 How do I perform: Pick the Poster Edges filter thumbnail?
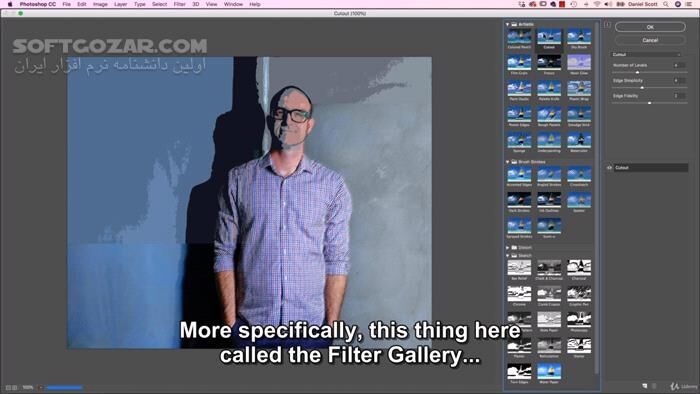coord(519,114)
